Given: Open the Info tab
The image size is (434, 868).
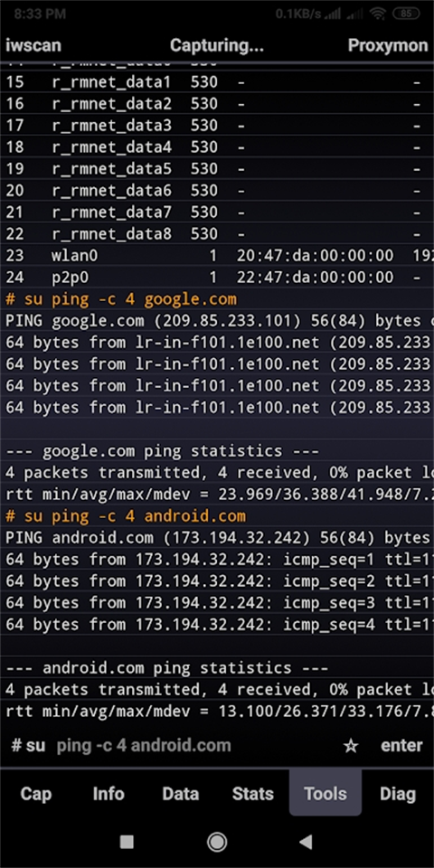Looking at the screenshot, I should pyautogui.click(x=108, y=794).
